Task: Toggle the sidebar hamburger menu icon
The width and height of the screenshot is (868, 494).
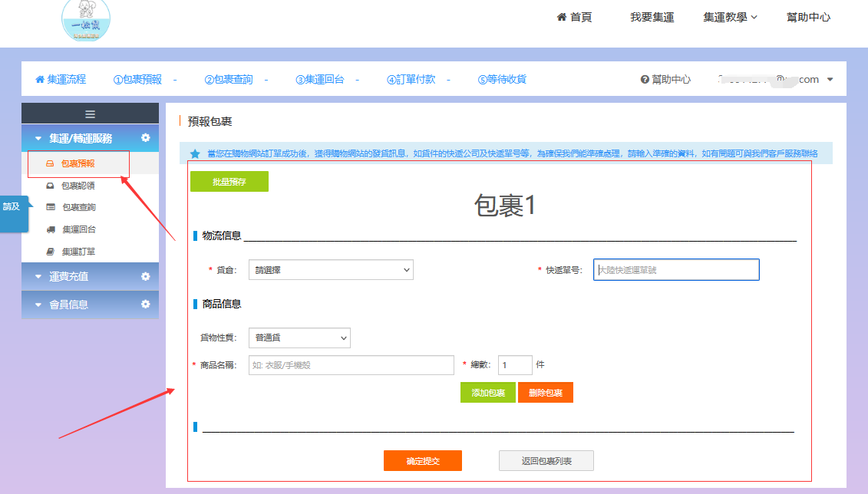Action: tap(90, 114)
